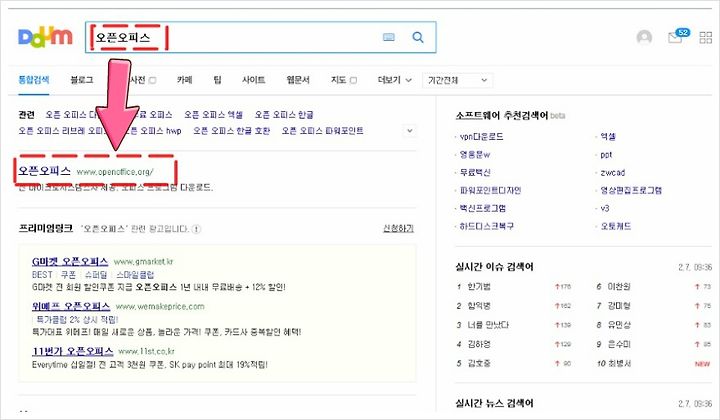Click recommended keyword 엑셀
The image size is (720, 420).
point(608,136)
